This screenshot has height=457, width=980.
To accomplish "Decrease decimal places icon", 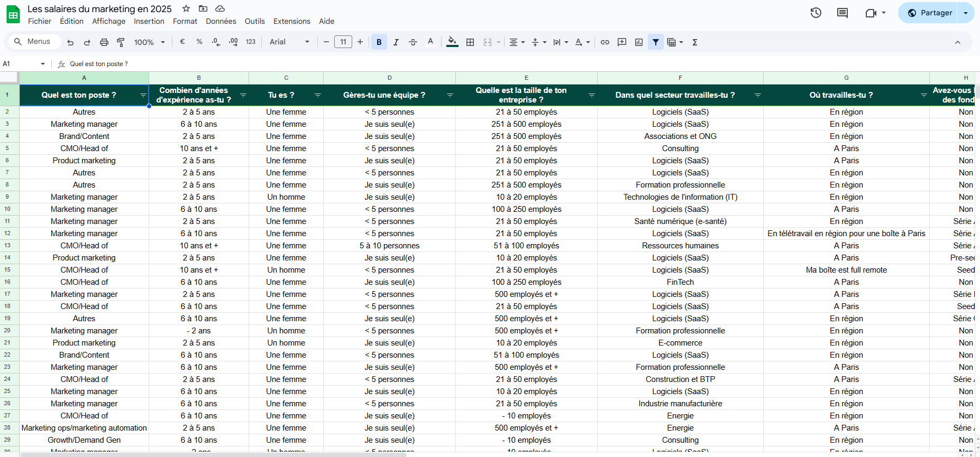I will (x=216, y=42).
